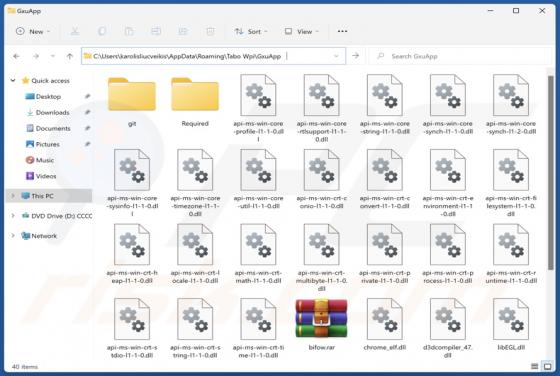
Task: Select api-ms-win-crt-locale-l1-1-0.dll file
Action: pyautogui.click(x=195, y=254)
